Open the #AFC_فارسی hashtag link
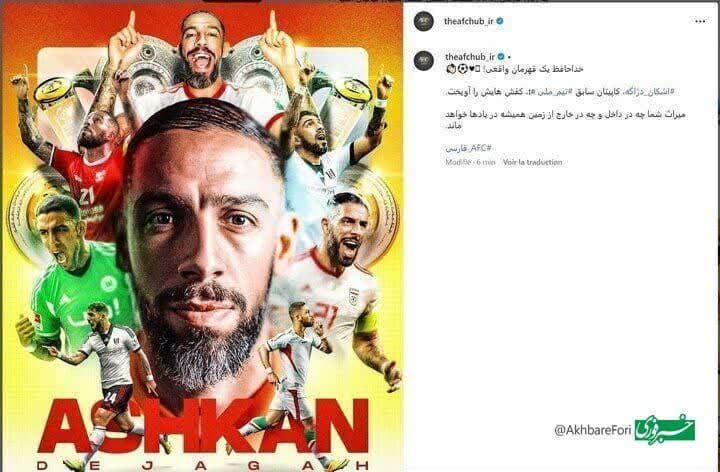 coord(468,148)
